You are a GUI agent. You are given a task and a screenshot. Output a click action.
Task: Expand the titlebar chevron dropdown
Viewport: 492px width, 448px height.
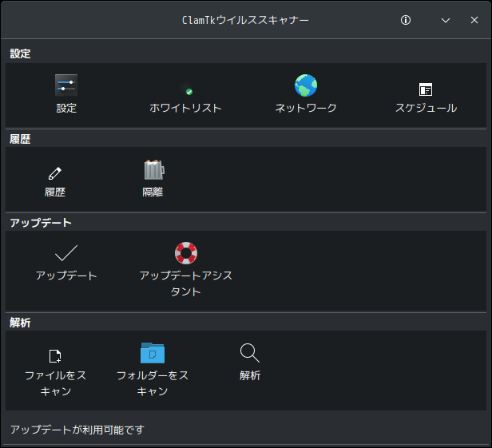[446, 21]
